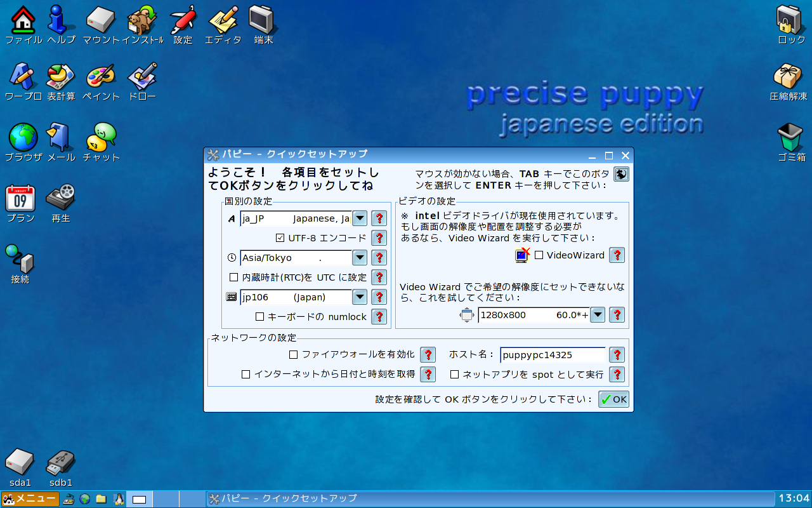
Task: Click the mouse-fix button at dialog top right
Action: point(621,174)
